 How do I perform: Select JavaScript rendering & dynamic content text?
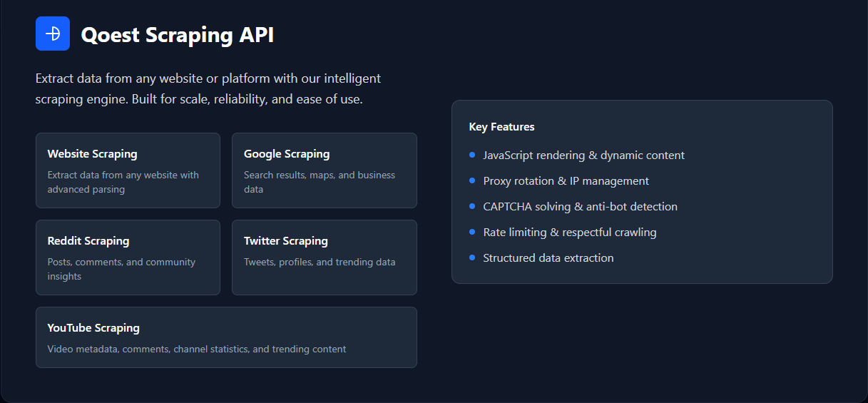pyautogui.click(x=583, y=155)
